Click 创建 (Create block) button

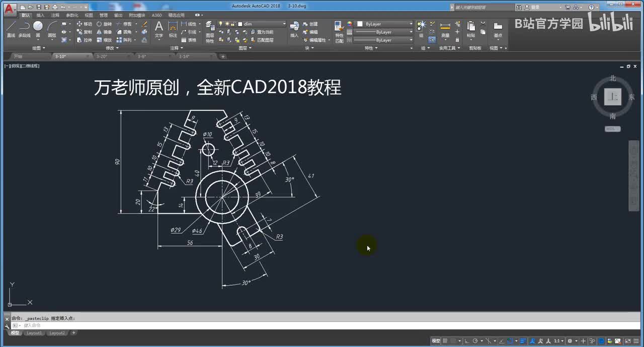310,24
